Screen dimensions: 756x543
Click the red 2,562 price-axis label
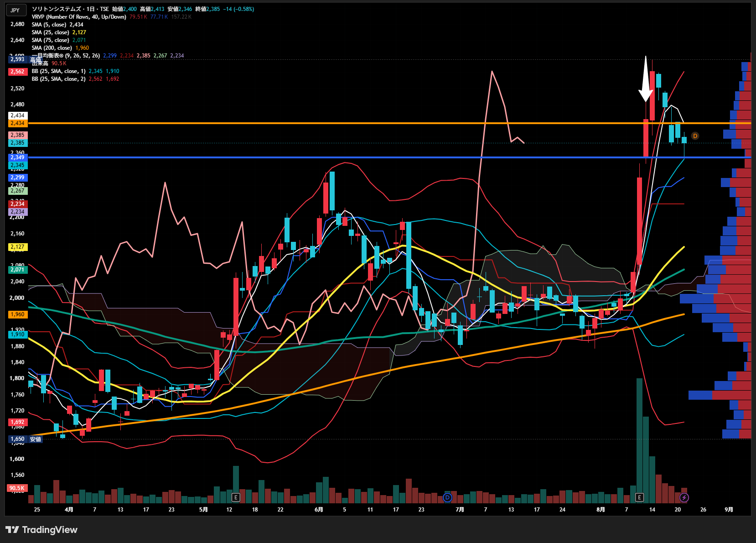pos(17,72)
